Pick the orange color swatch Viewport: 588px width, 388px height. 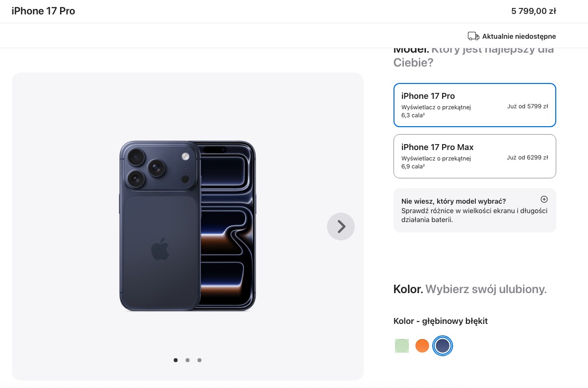tap(422, 346)
